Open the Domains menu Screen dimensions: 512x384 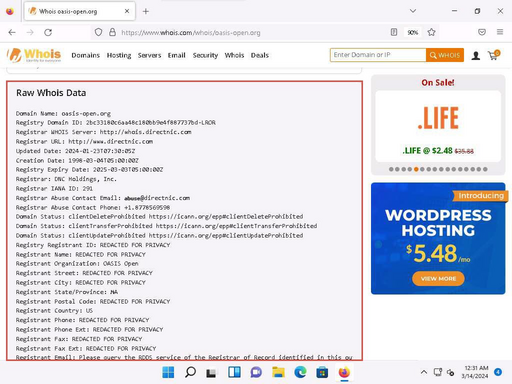tap(86, 55)
